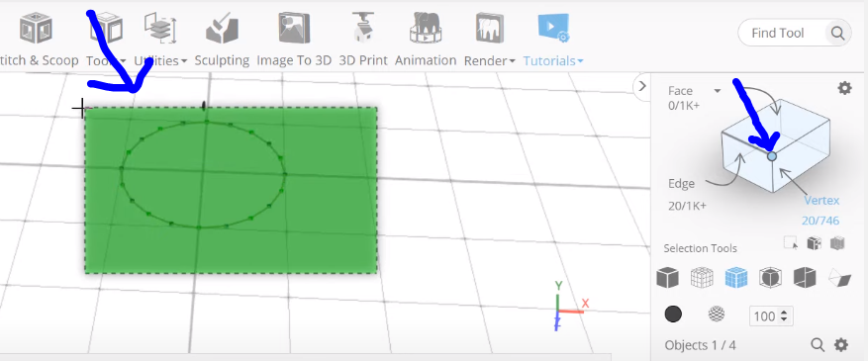Open the Render elephant icon
This screenshot has width=868, height=361.
489,28
